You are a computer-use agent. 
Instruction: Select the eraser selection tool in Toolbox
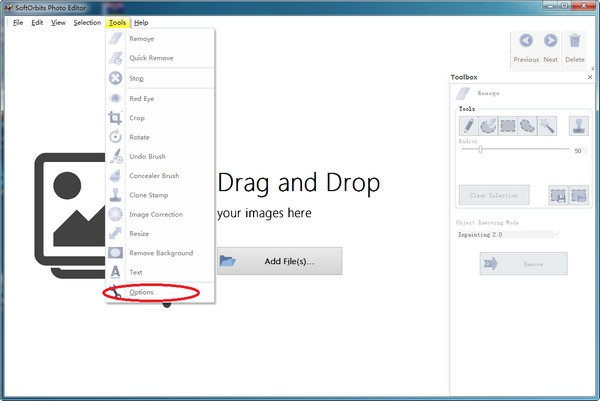(488, 126)
